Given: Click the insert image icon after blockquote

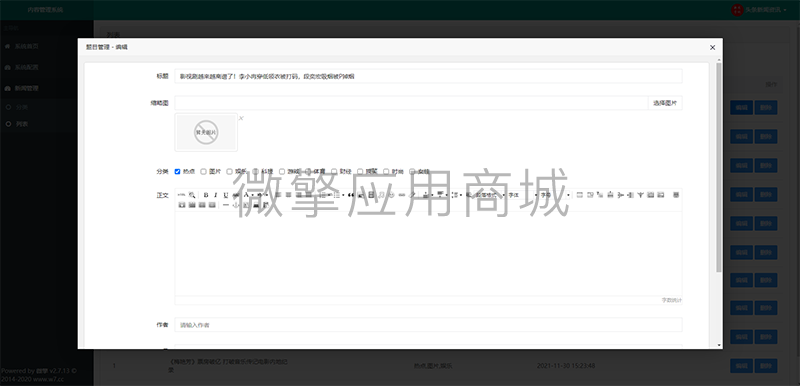Looking at the screenshot, I should click(361, 195).
